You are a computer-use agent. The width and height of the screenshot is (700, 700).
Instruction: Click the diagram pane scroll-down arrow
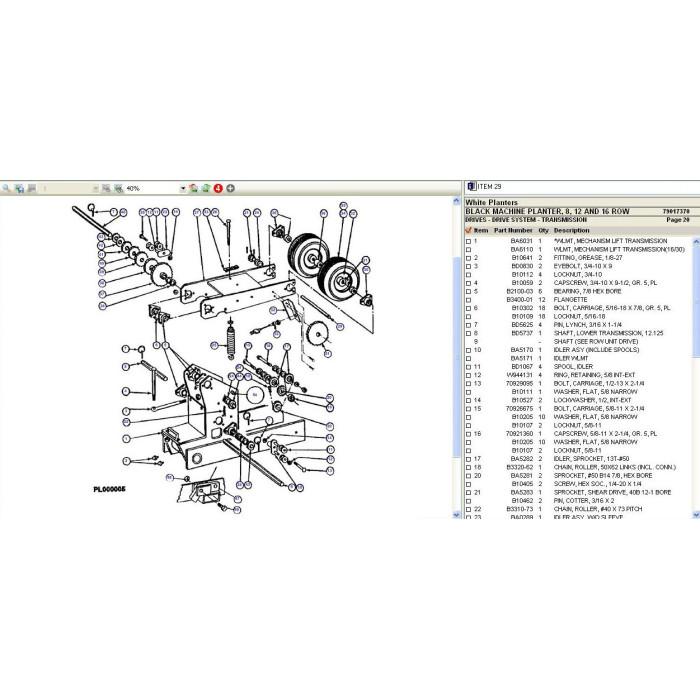point(456,515)
